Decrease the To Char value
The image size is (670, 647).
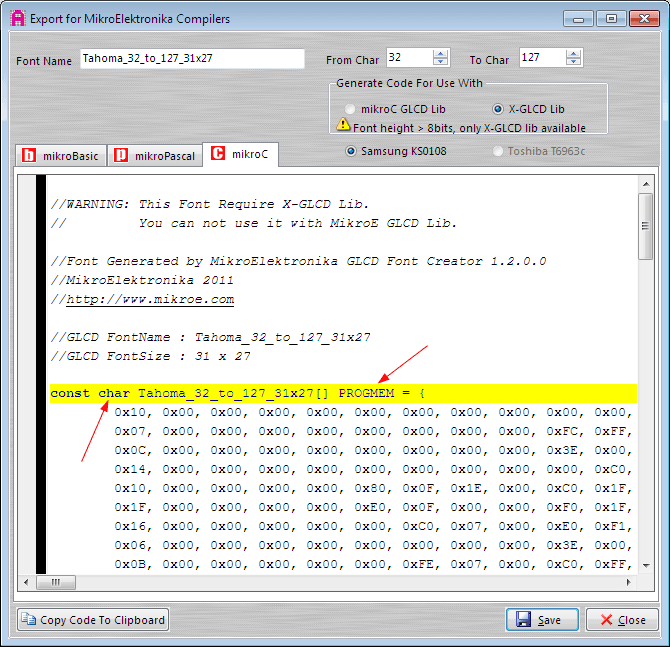[573, 61]
